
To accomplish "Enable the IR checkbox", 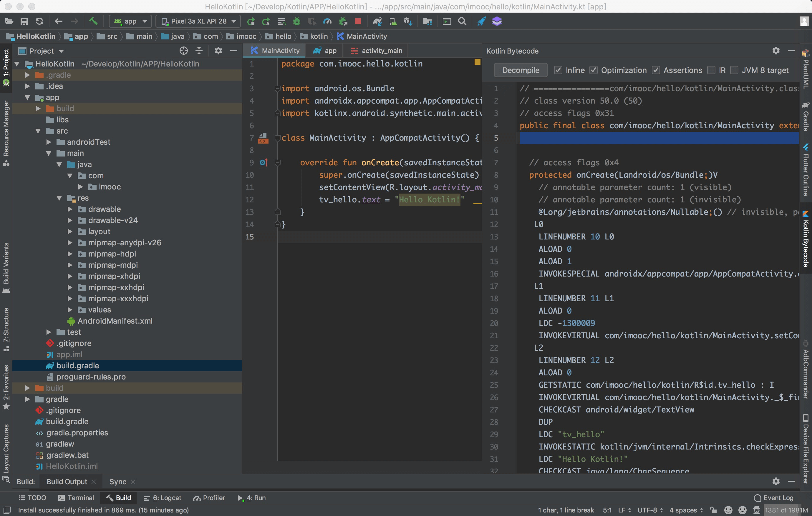I will [711, 70].
